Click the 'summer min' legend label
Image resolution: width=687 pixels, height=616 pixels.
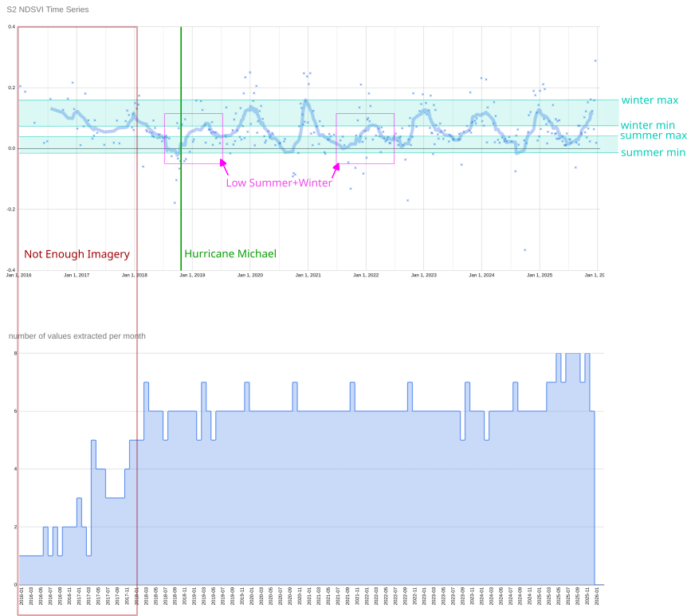(652, 152)
